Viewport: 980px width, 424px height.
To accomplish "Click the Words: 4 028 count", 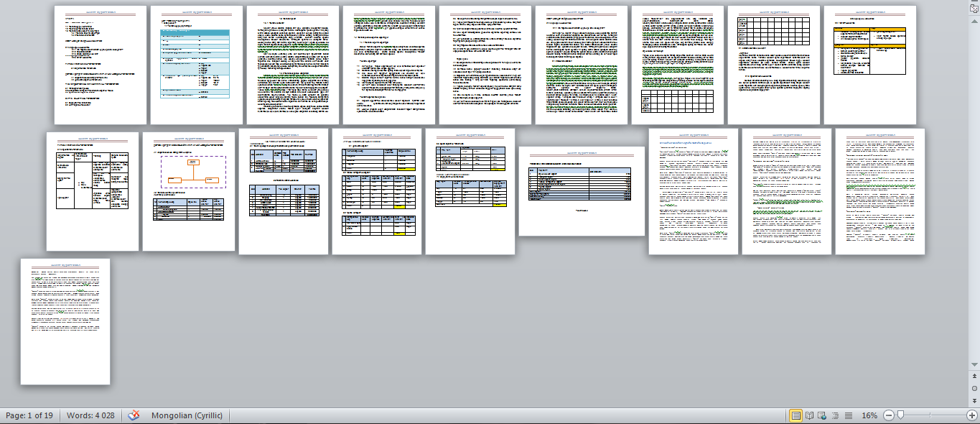I will [x=90, y=415].
